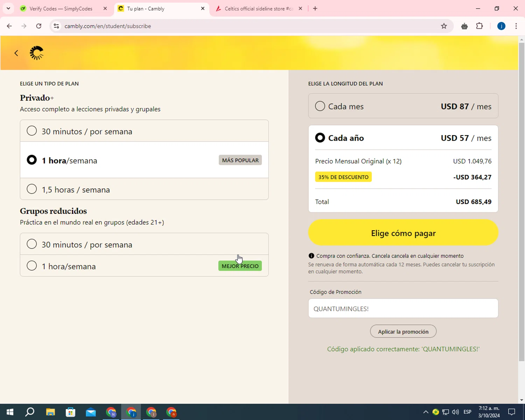Open the tab search dropdown arrow
The image size is (525, 420).
coord(8,8)
